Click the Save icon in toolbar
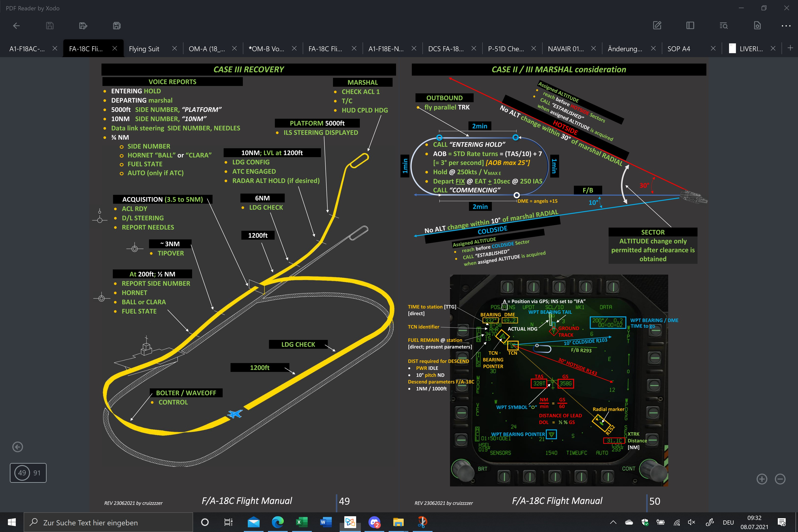The width and height of the screenshot is (798, 532). coord(50,26)
